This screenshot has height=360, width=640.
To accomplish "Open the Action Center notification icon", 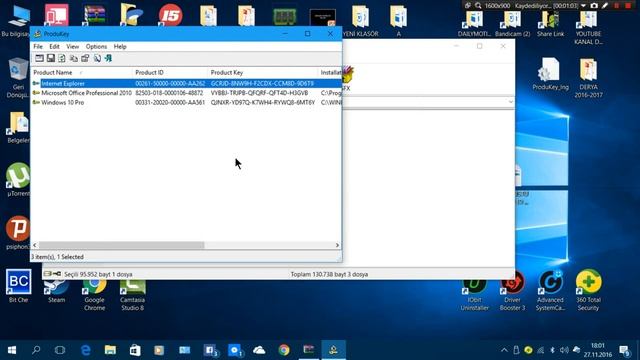I will click(624, 350).
